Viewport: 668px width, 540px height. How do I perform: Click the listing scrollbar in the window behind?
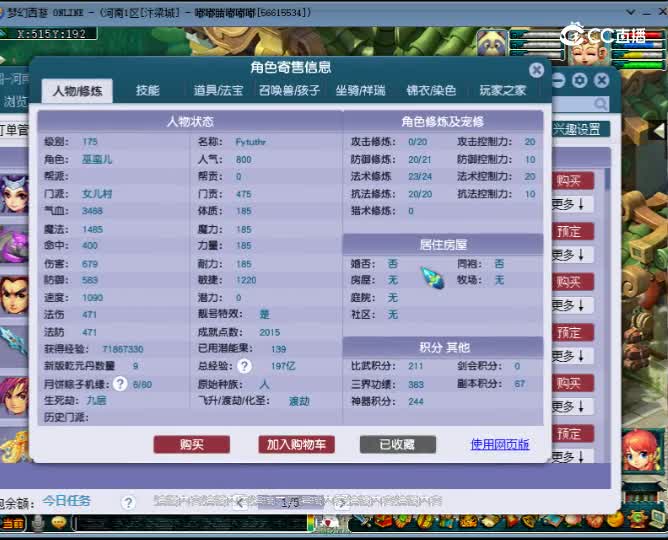(607, 179)
